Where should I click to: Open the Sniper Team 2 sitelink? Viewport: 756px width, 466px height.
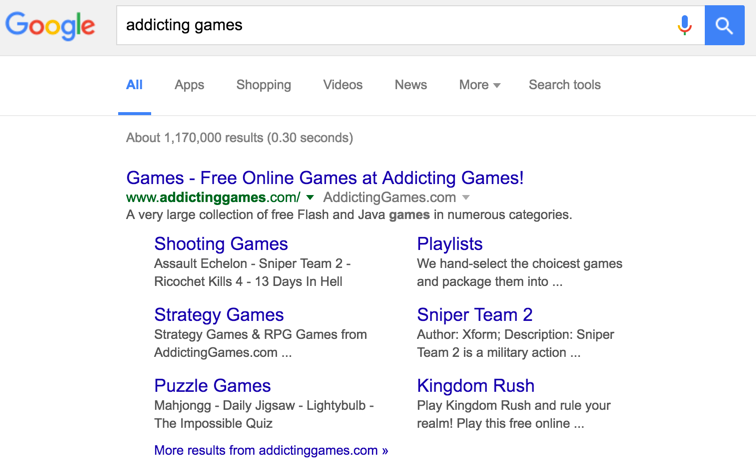click(x=474, y=315)
